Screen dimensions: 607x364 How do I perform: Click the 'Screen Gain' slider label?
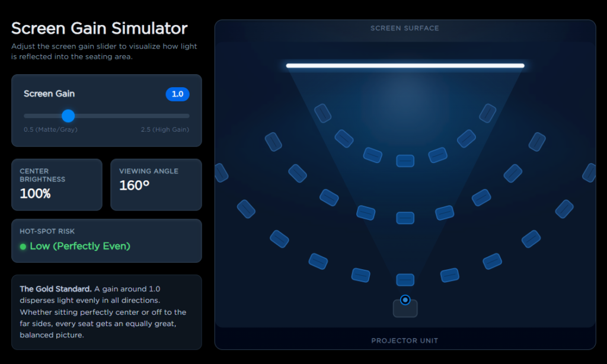[49, 94]
